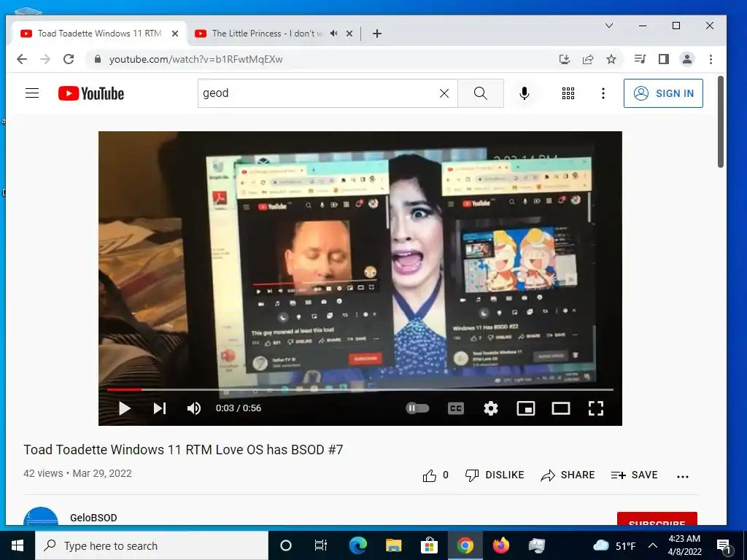Open the Chrome tab search chevron

pyautogui.click(x=609, y=26)
